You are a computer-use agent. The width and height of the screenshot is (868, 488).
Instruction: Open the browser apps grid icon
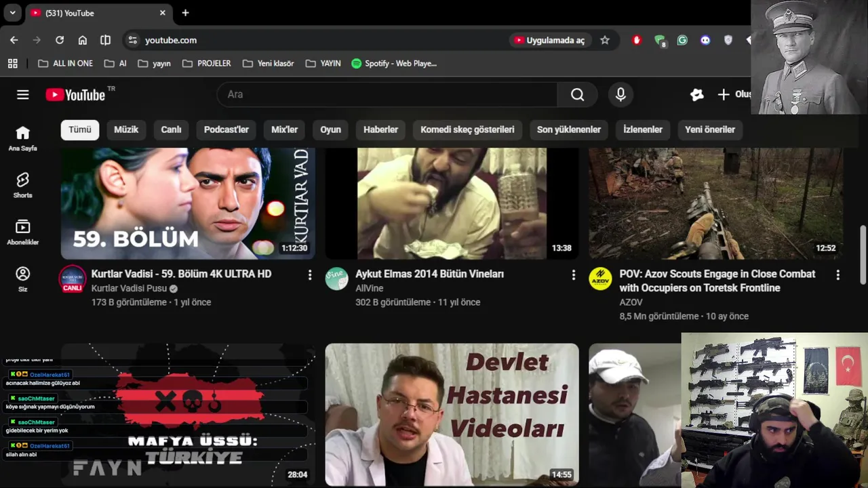click(12, 63)
